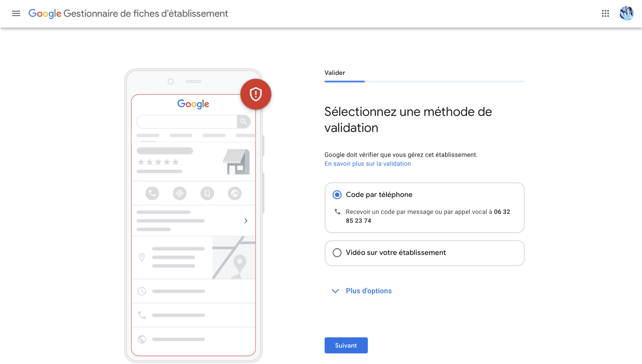This screenshot has width=642, height=364.
Task: Click the phone handset icon beside code description
Action: click(x=337, y=212)
